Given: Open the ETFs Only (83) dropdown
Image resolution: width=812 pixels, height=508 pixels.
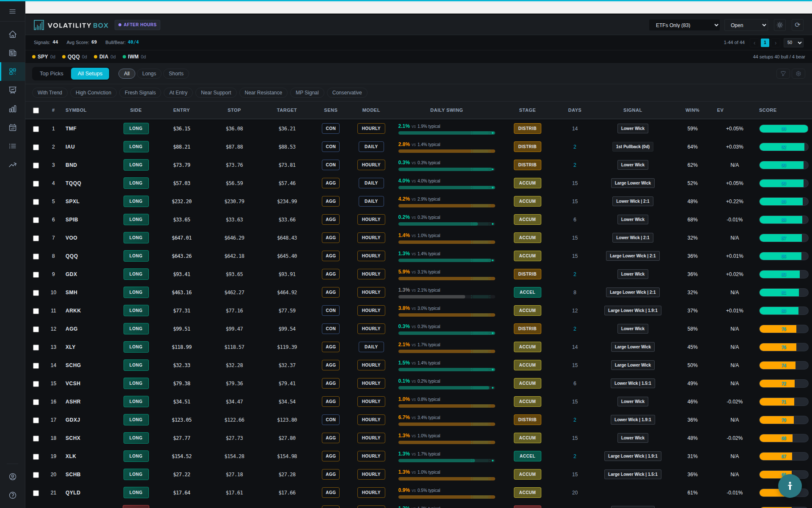Looking at the screenshot, I should point(684,25).
